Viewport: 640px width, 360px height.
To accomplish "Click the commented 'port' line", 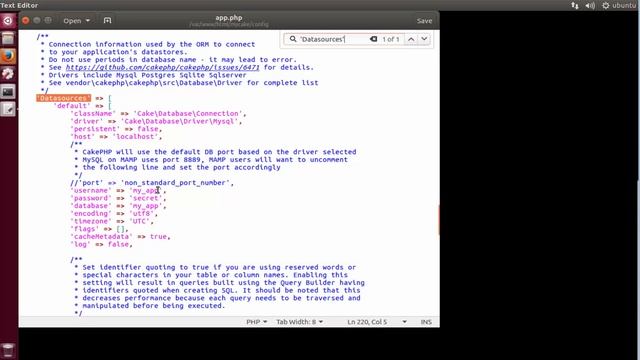I will 152,182.
